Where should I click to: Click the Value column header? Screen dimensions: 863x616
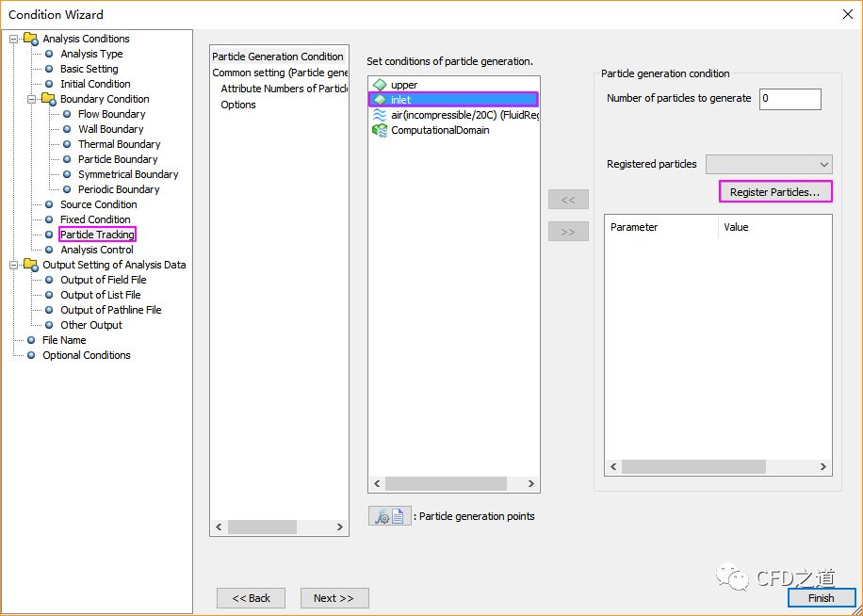(775, 227)
